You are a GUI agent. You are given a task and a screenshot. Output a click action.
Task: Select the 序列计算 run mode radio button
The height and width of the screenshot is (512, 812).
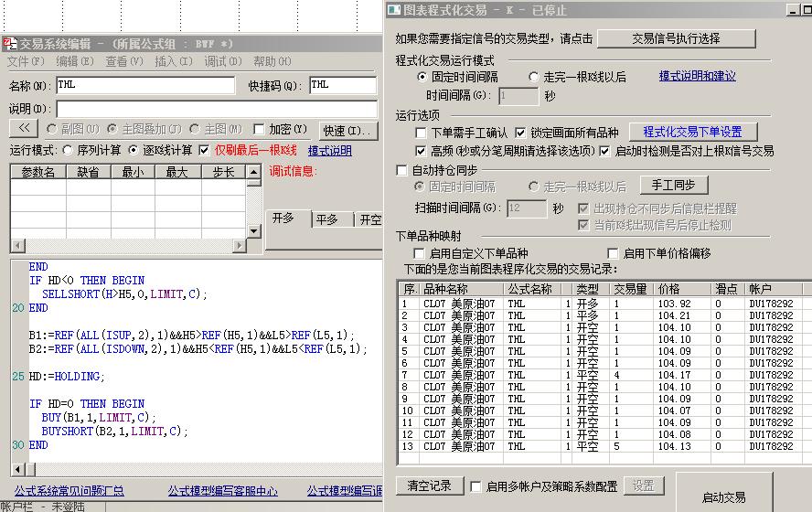pos(67,150)
